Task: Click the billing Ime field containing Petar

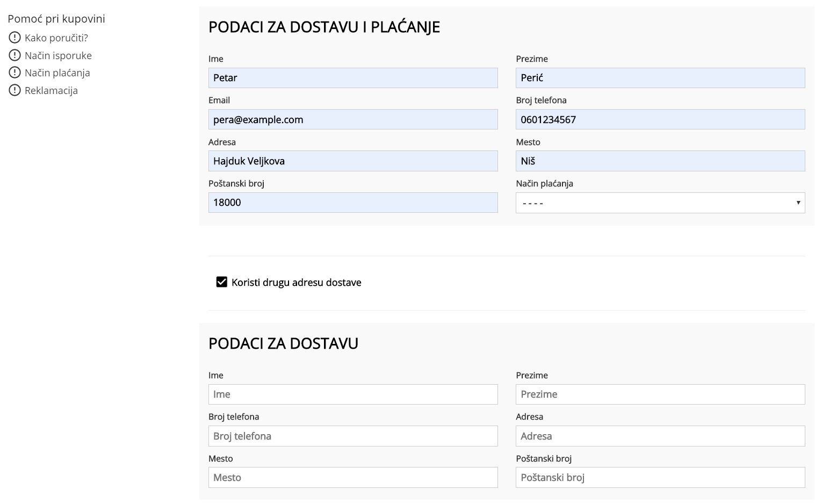Action: [352, 78]
